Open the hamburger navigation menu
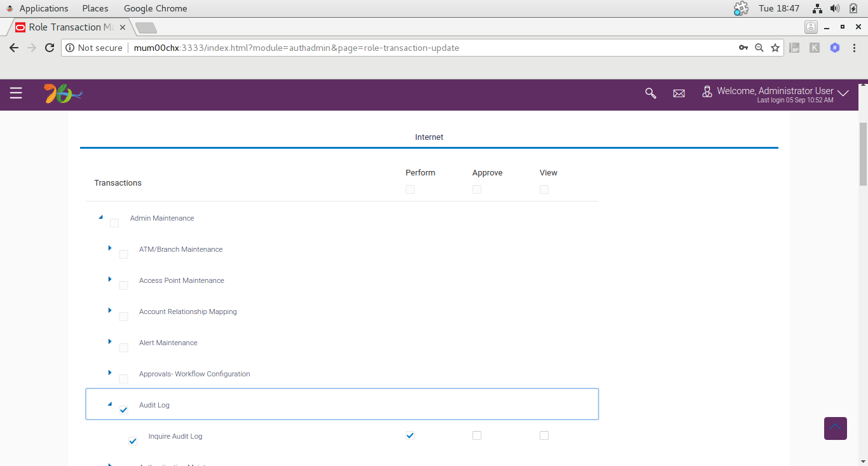The width and height of the screenshot is (868, 466). (16, 93)
